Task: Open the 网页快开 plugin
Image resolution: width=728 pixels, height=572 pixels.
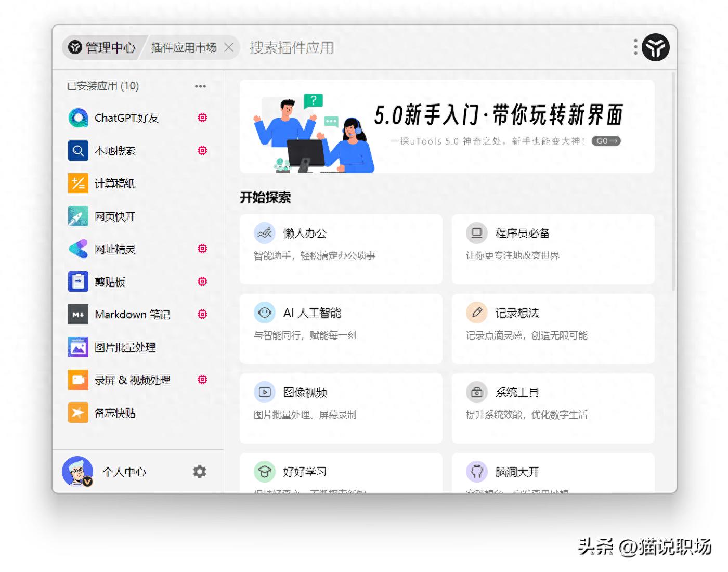Action: coord(78,216)
